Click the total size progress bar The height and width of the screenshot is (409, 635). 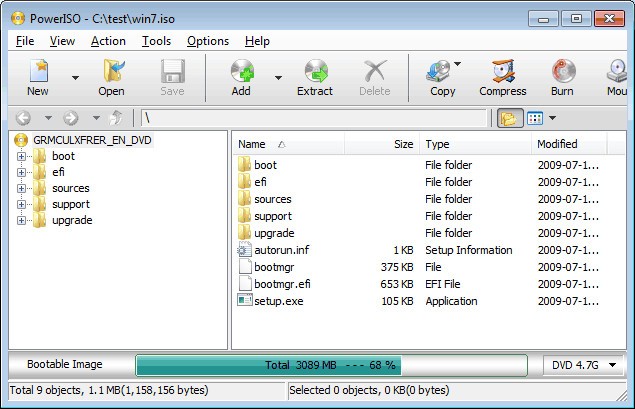[x=331, y=365]
